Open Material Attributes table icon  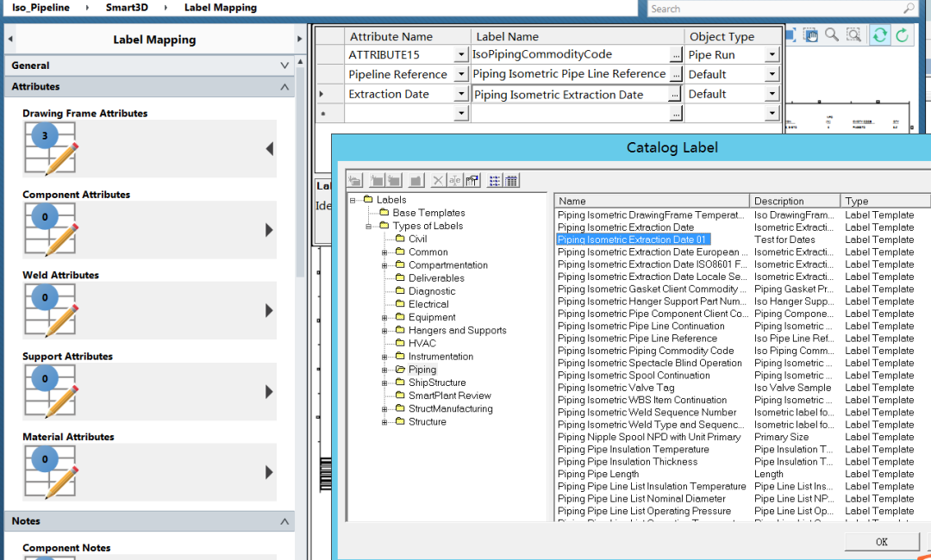point(51,472)
